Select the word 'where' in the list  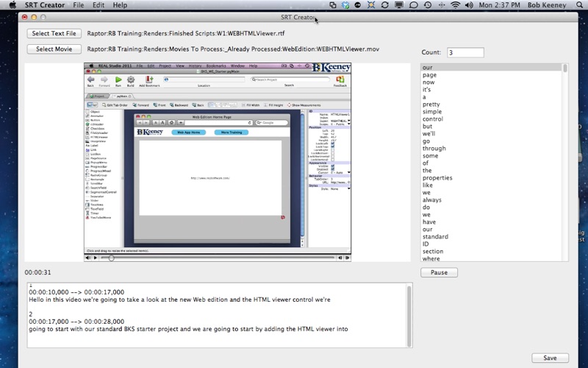431,259
